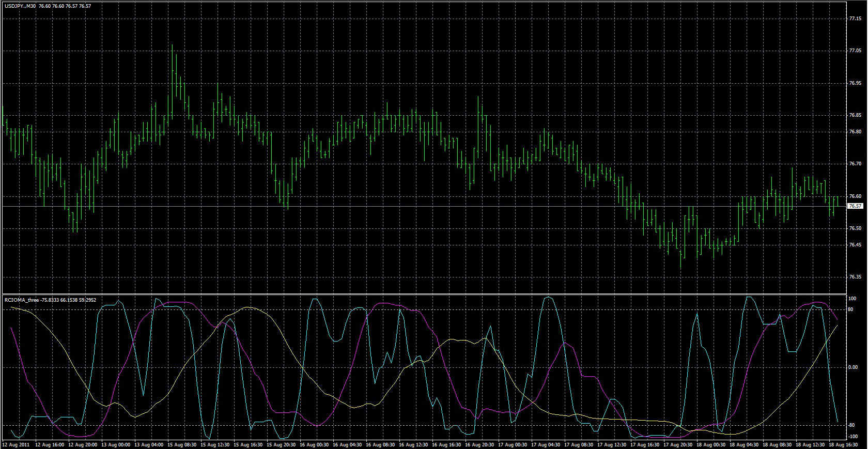Click the 77.05 price scale value

click(855, 51)
